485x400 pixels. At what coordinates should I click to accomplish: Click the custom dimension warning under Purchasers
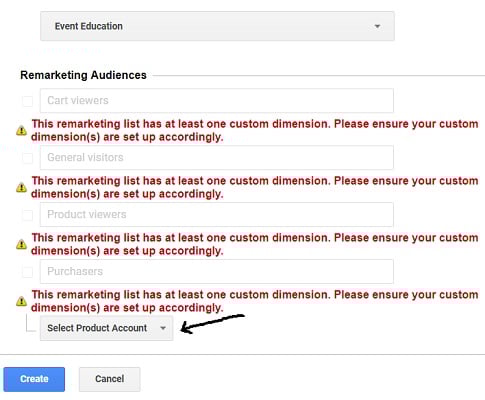pos(255,301)
